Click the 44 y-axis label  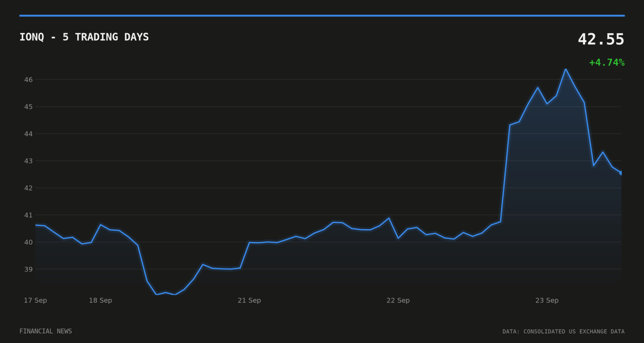pos(28,134)
